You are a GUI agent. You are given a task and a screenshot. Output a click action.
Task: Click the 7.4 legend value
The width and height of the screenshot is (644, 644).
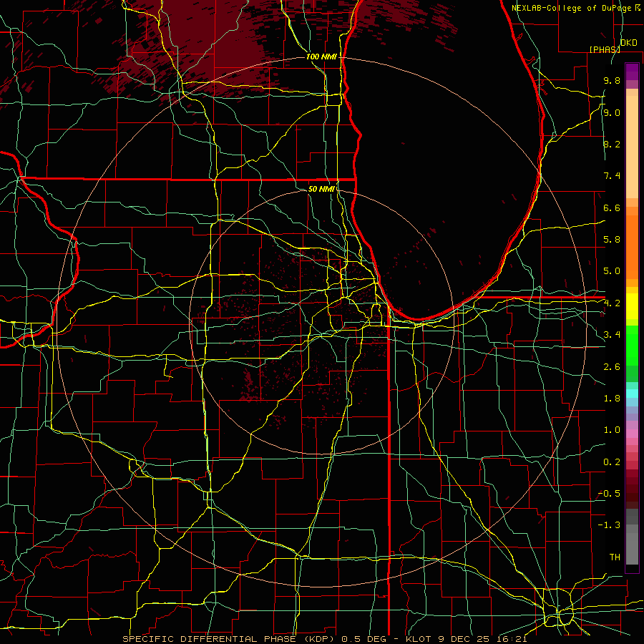point(612,176)
